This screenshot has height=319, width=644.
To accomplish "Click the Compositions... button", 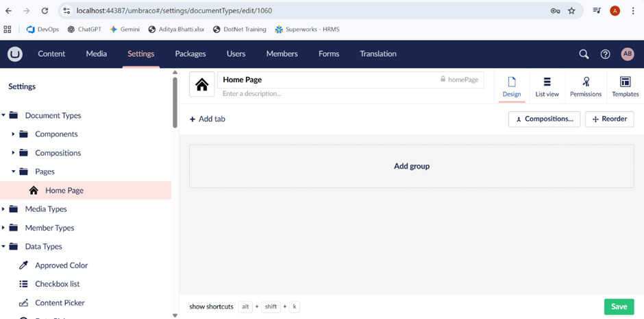I will click(544, 119).
